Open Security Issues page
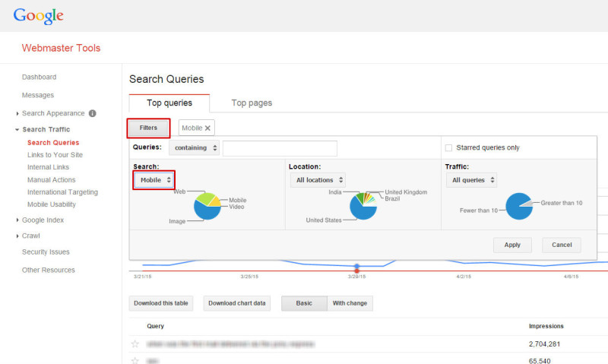 pos(46,252)
